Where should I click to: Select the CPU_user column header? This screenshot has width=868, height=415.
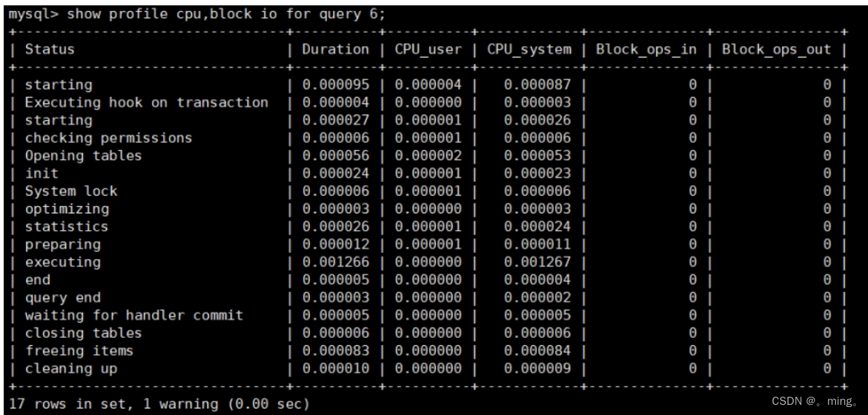point(428,50)
